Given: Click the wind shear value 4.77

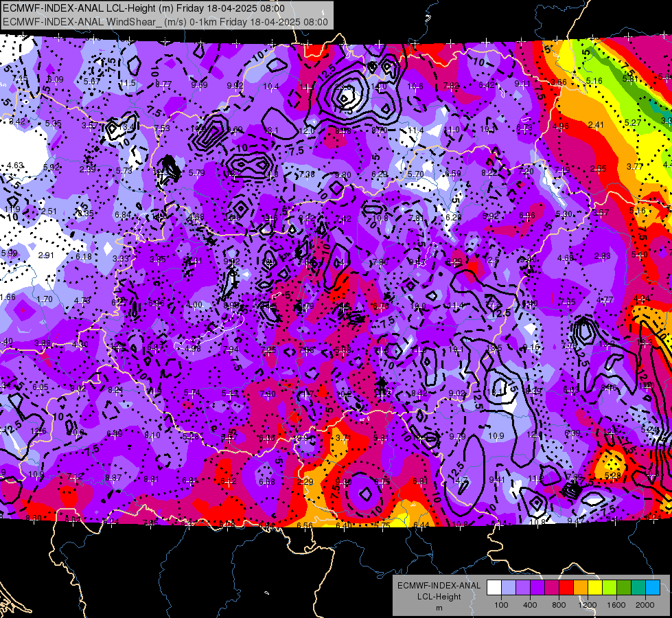Looking at the screenshot, I should tap(605, 300).
